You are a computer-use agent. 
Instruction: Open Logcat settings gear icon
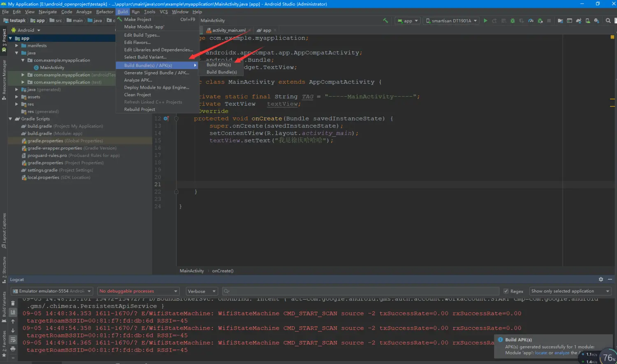pos(601,279)
